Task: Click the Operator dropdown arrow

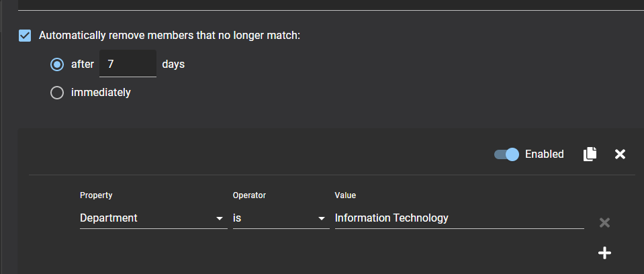Action: 321,219
